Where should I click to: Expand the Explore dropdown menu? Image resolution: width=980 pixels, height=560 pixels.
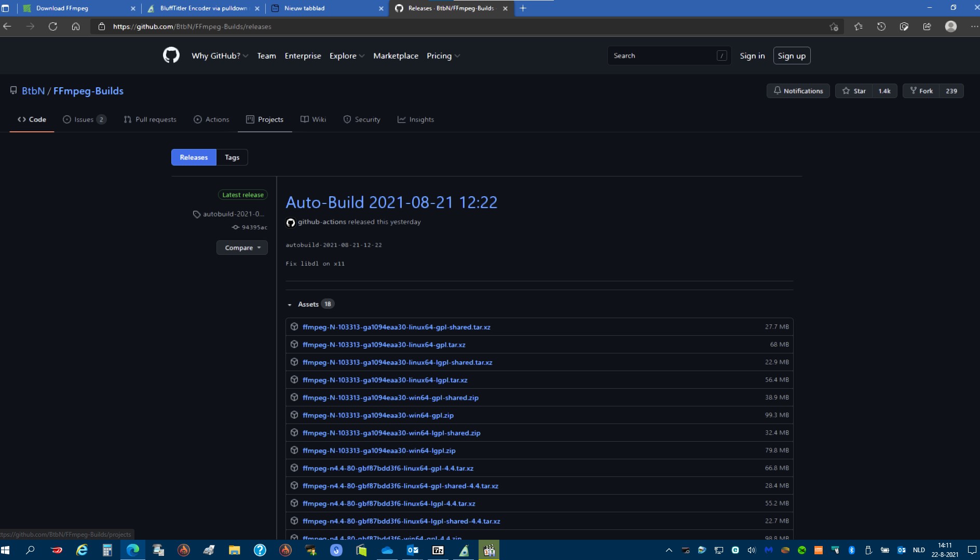click(x=347, y=56)
